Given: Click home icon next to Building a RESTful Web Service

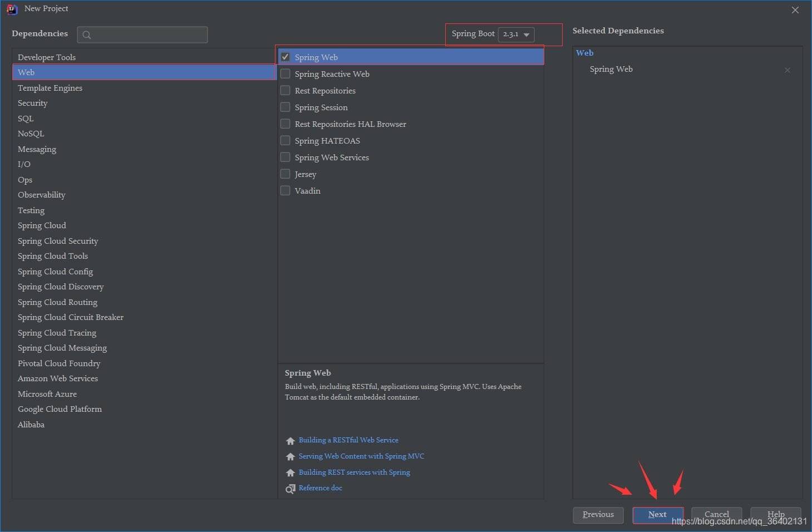Looking at the screenshot, I should (291, 441).
